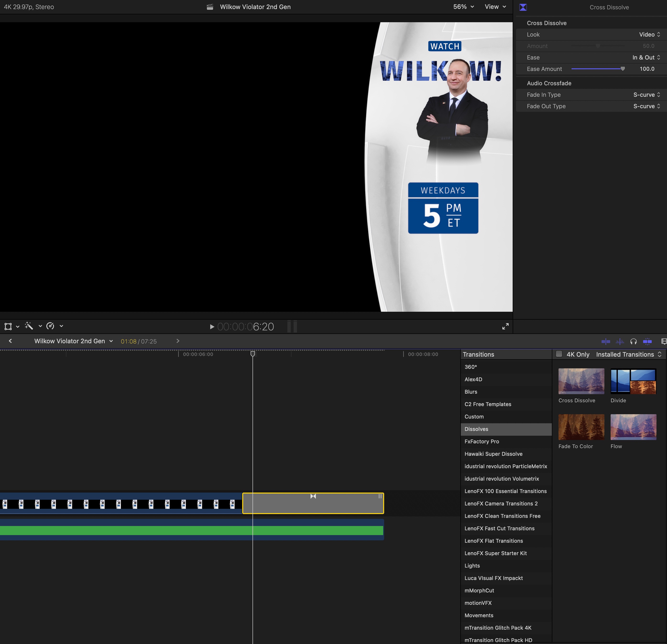667x644 pixels.
Task: Select the Fade To Color thumbnail
Action: pos(581,427)
